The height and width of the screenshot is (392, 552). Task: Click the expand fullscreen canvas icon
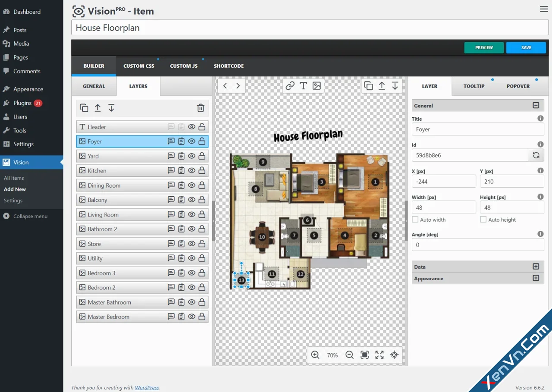(x=379, y=355)
